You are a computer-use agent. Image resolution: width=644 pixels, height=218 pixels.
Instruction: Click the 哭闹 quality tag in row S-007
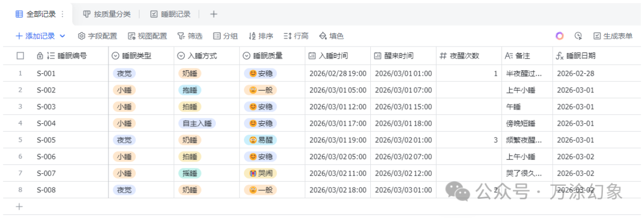coord(261,173)
